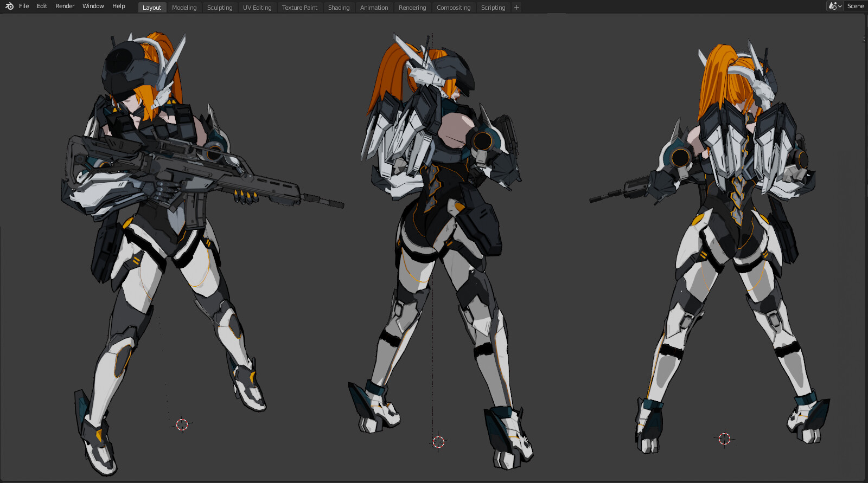Open the Shading workspace tab
The height and width of the screenshot is (483, 868).
pos(339,8)
